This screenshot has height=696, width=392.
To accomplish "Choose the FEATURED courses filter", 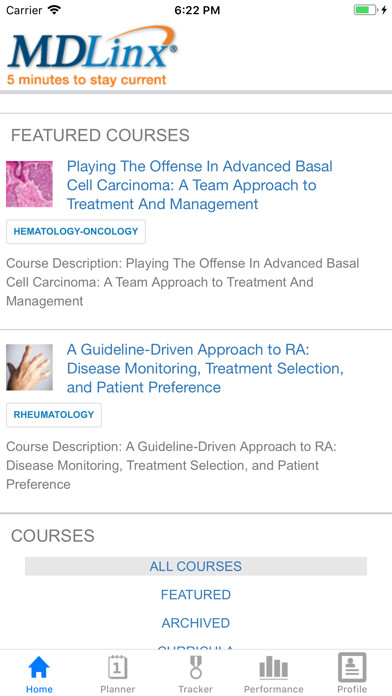I will 196,595.
